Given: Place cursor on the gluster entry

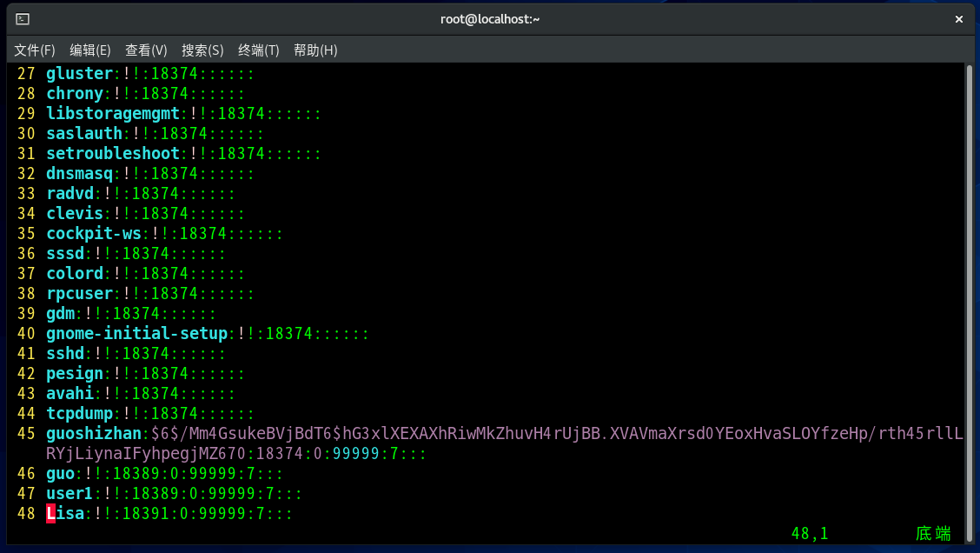Looking at the screenshot, I should [79, 74].
